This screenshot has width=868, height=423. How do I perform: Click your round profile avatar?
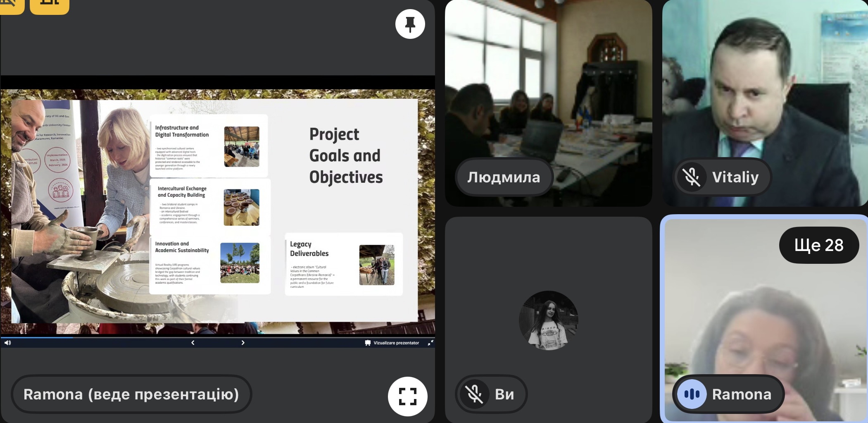pyautogui.click(x=548, y=320)
